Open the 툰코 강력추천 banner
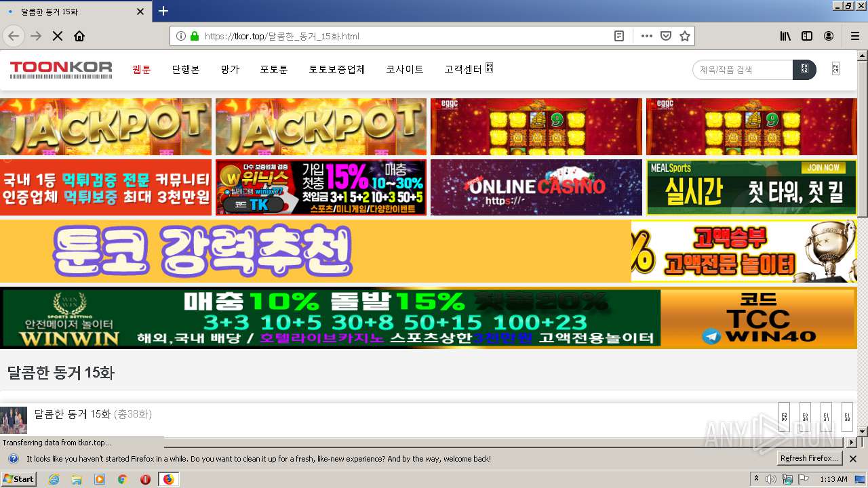Image resolution: width=868 pixels, height=488 pixels. click(x=315, y=251)
